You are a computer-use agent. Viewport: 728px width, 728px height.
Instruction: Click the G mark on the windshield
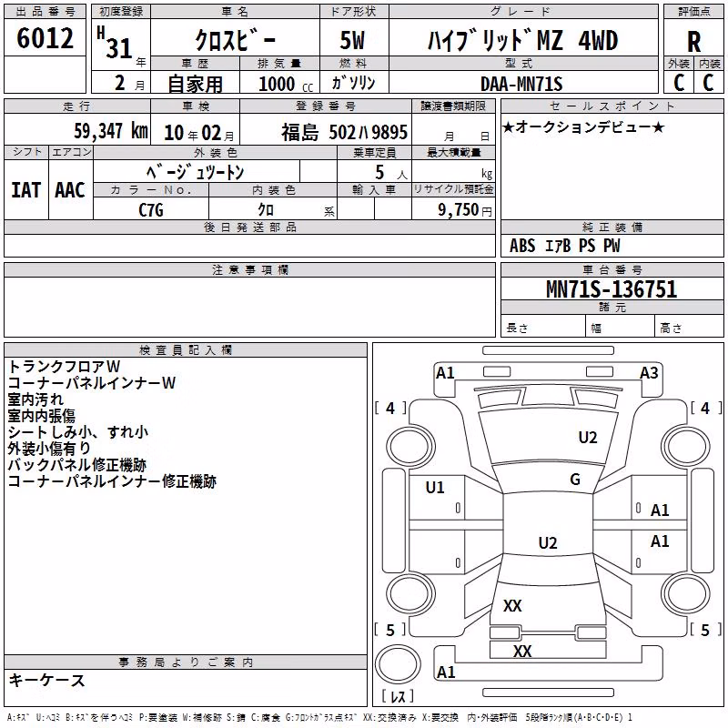tap(575, 480)
